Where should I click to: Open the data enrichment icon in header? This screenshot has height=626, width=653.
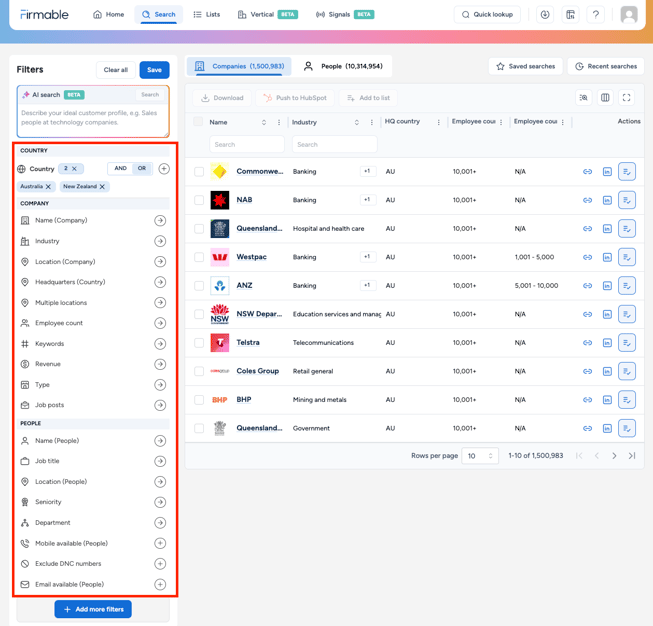click(570, 15)
